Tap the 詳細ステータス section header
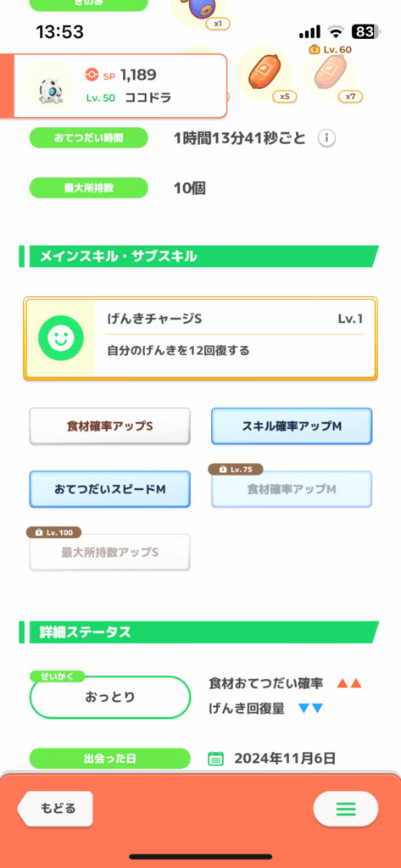Image resolution: width=401 pixels, height=868 pixels. [x=199, y=632]
